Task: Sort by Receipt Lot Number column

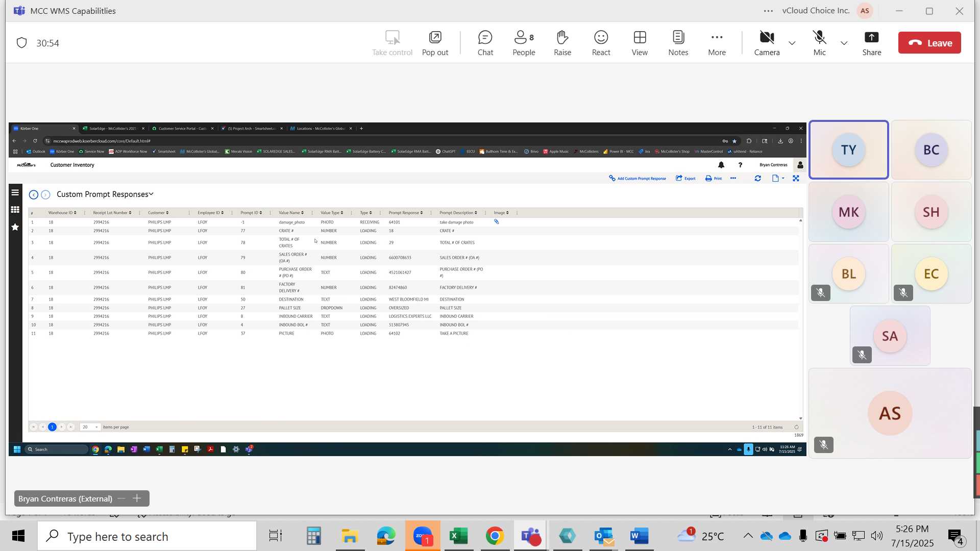Action: tap(112, 213)
